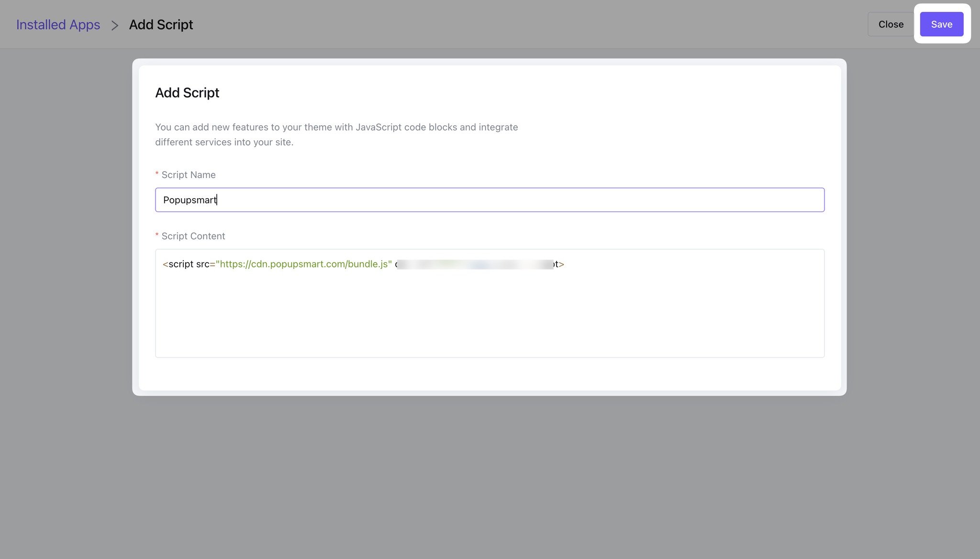The image size is (980, 559).
Task: Click the Save button
Action: click(941, 24)
